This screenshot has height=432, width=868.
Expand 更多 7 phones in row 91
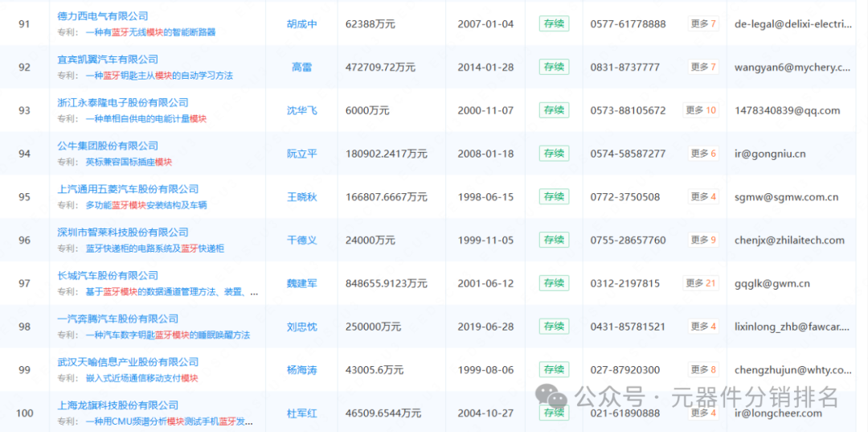(703, 24)
